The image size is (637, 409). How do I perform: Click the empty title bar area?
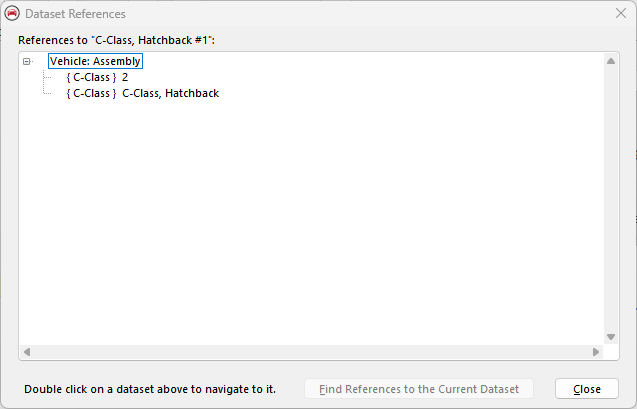[x=350, y=14]
